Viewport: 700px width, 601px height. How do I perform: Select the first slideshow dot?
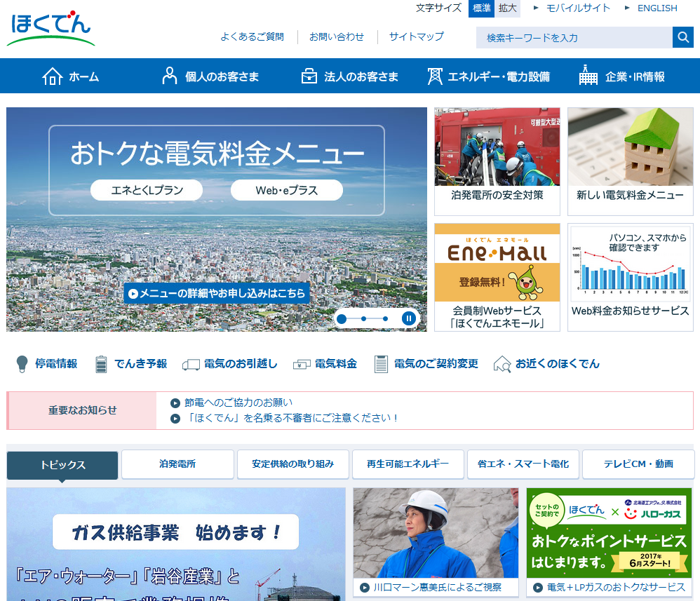tap(342, 319)
